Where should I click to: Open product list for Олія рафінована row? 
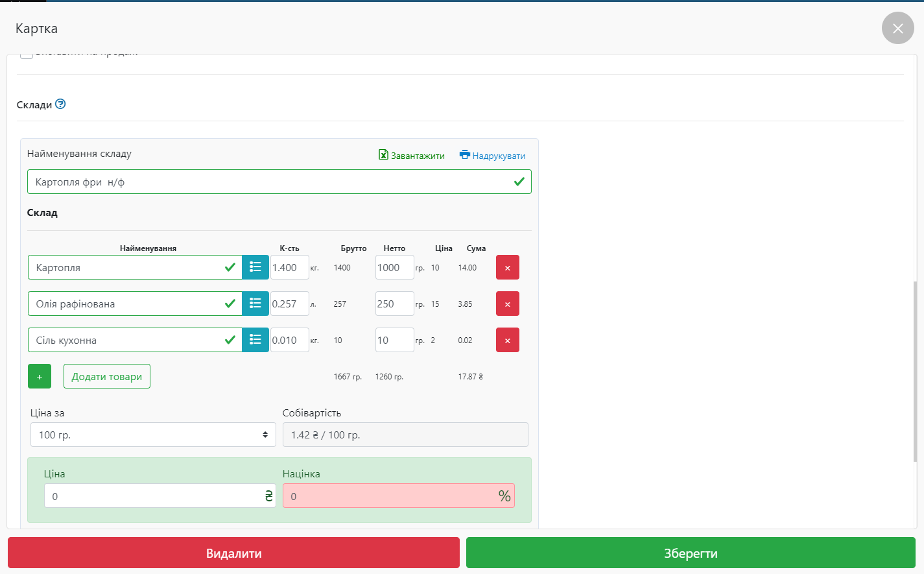coord(255,304)
